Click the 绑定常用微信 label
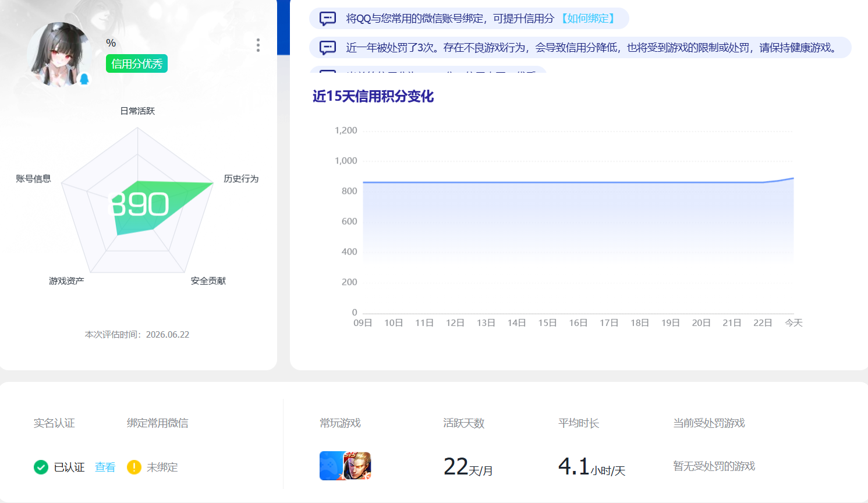868x503 pixels. tap(158, 423)
